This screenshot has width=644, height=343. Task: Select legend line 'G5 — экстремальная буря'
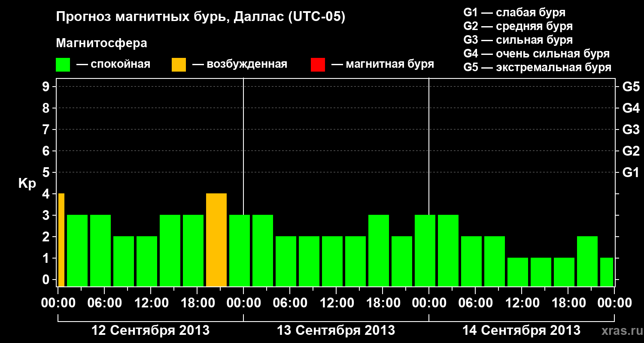[x=538, y=67]
